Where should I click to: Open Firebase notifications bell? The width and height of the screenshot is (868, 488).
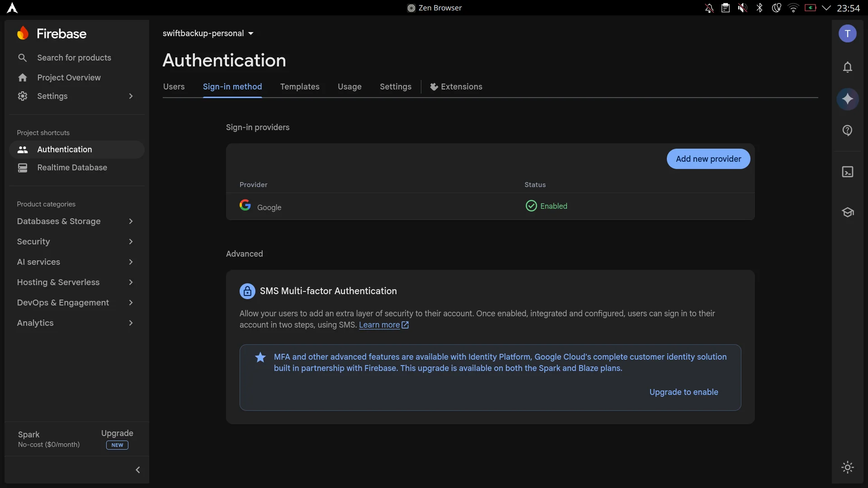pos(848,67)
